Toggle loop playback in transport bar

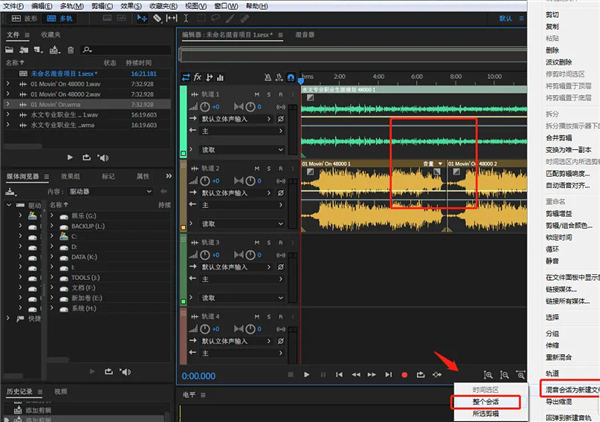pyautogui.click(x=421, y=375)
